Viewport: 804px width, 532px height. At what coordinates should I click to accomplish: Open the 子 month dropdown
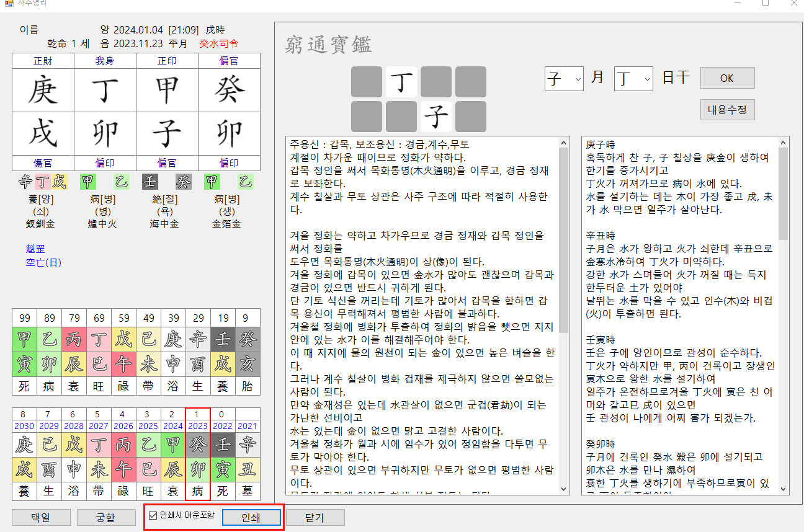(x=563, y=79)
